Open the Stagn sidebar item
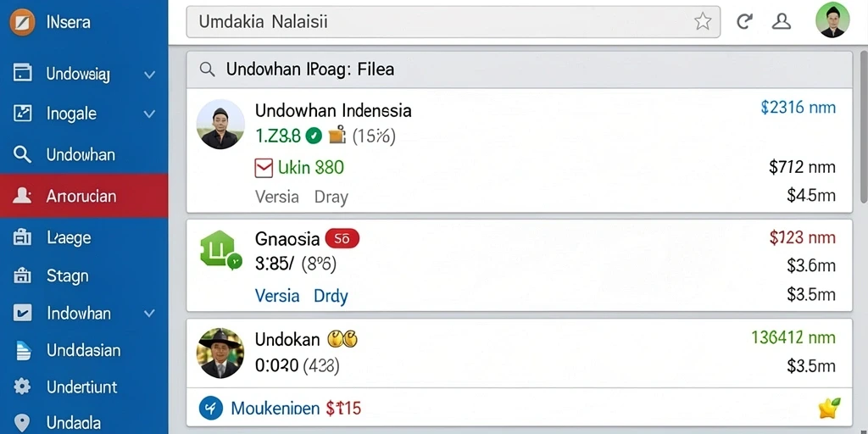Screen dimensions: 868x434 point(84,275)
